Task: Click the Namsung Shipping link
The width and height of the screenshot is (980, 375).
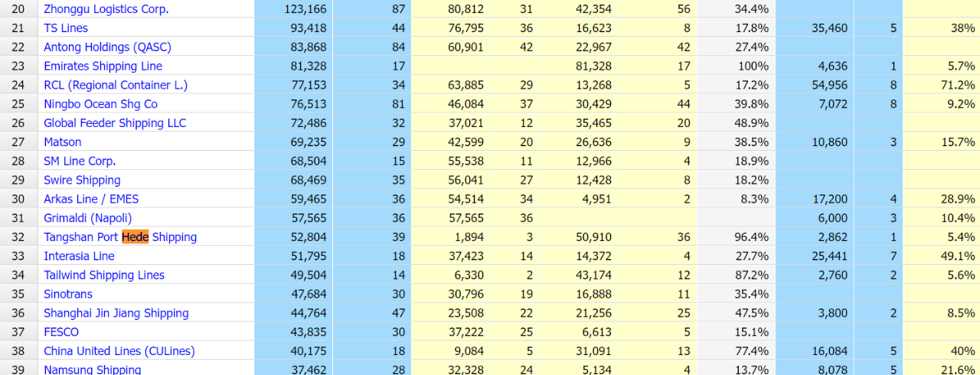Action: point(93,370)
